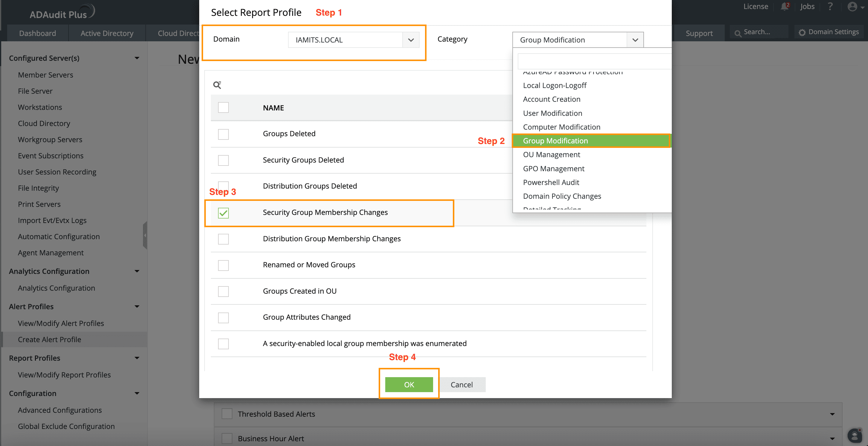Viewport: 868px width, 446px height.
Task: Uncheck Security Group Membership Changes checkbox
Action: coord(223,213)
